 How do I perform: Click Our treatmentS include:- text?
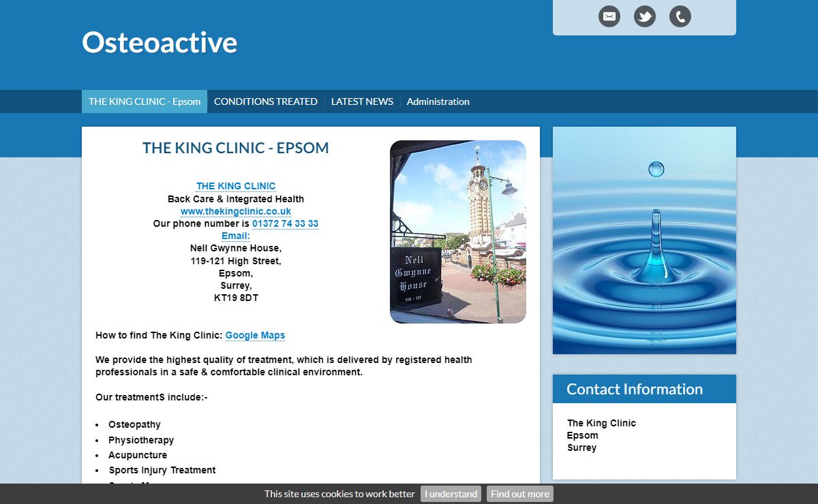[x=151, y=397]
